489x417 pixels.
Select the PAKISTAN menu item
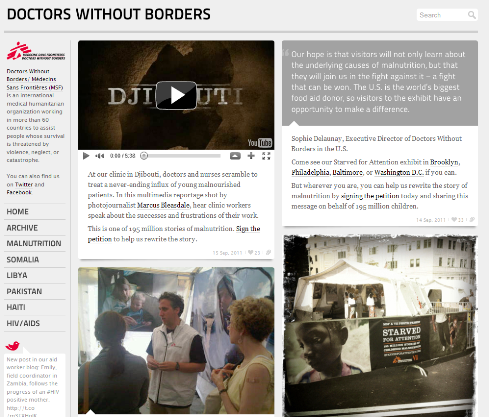[x=24, y=291]
